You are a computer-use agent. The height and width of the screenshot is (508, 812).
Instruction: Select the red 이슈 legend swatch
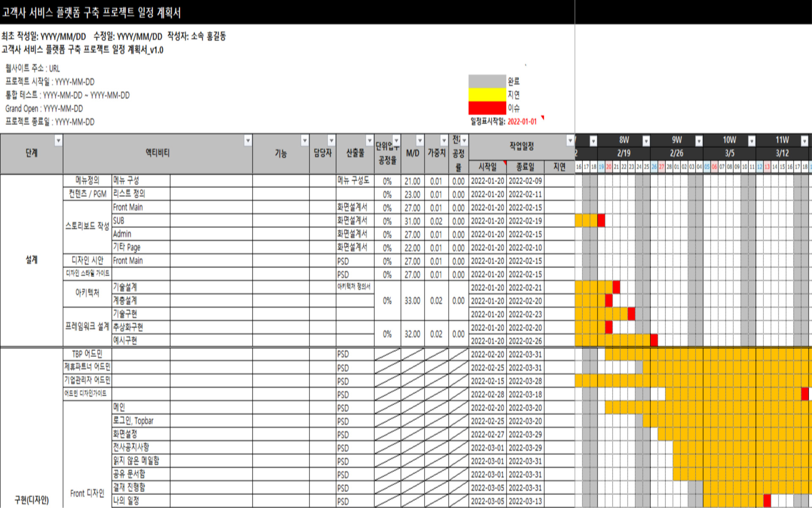coord(487,108)
